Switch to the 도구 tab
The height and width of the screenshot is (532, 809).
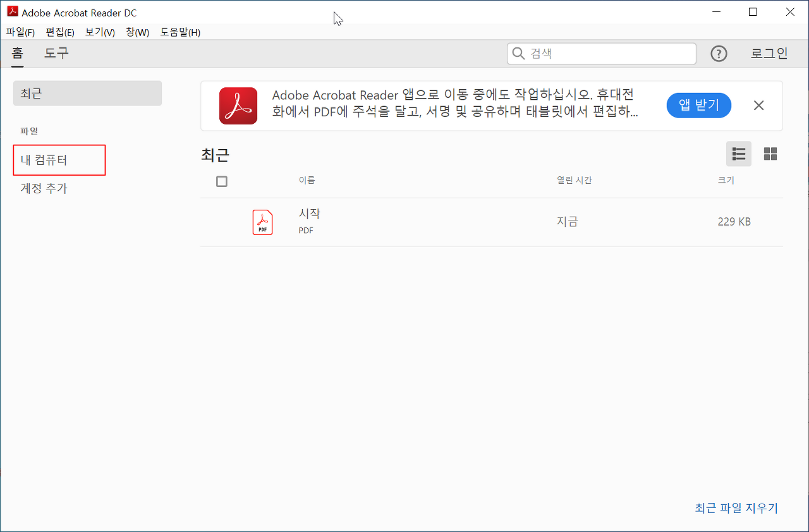click(56, 53)
